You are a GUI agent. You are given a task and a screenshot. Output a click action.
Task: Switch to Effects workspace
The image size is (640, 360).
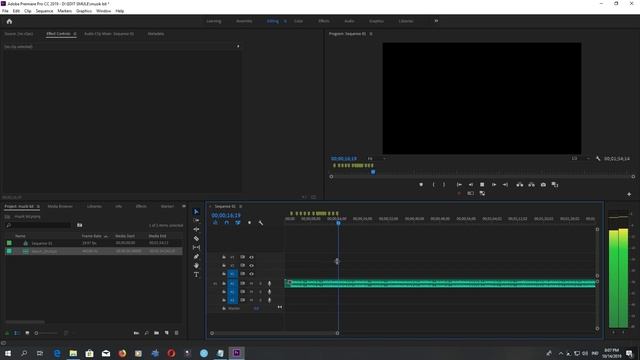[x=324, y=21]
